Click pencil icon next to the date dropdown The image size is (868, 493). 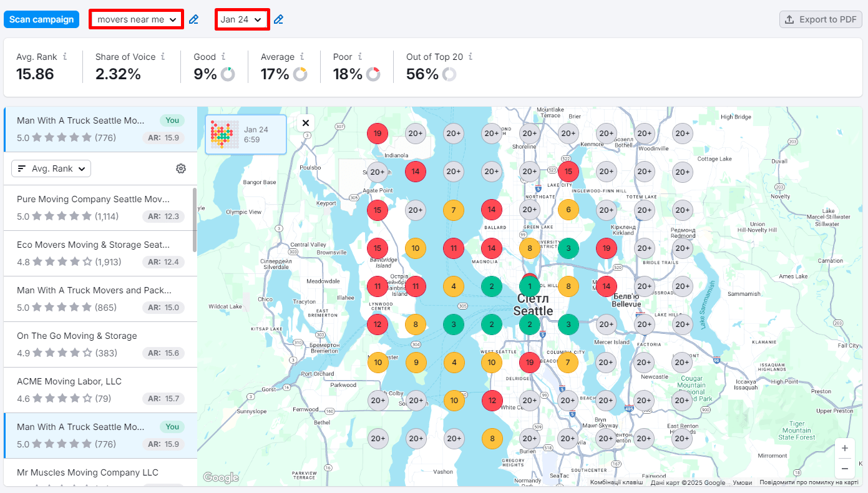[278, 19]
